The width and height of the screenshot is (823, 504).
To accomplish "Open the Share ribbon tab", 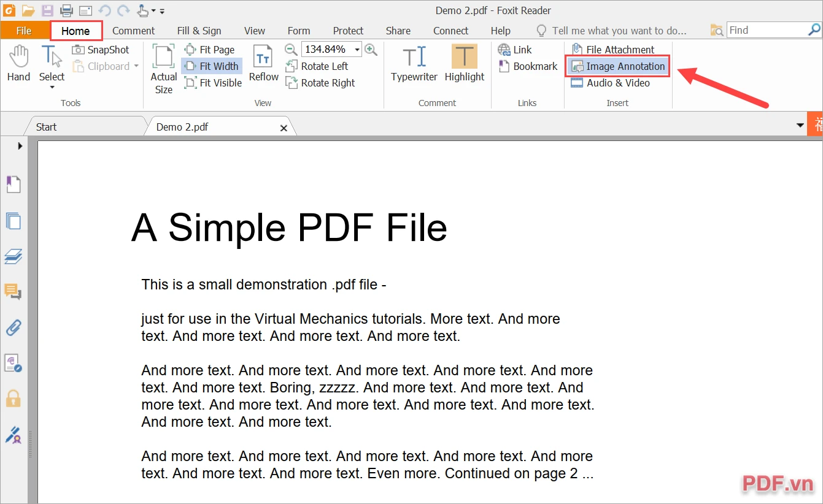I will (398, 31).
